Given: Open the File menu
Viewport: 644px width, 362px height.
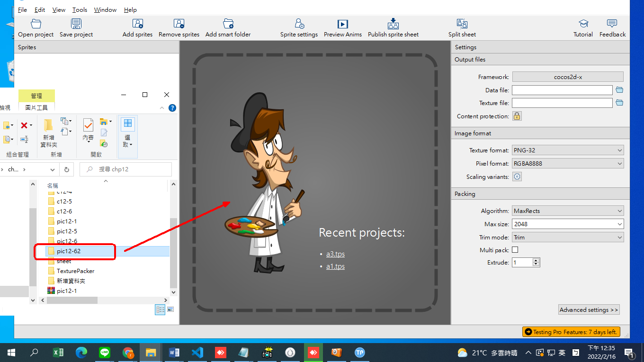Looking at the screenshot, I should [x=22, y=9].
